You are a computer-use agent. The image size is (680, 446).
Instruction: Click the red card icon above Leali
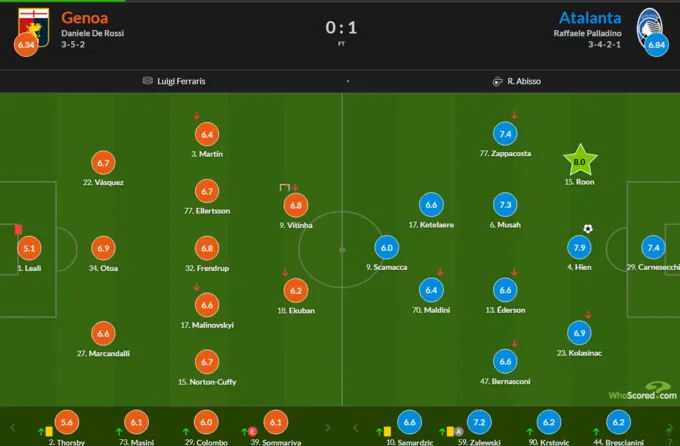coord(18,229)
